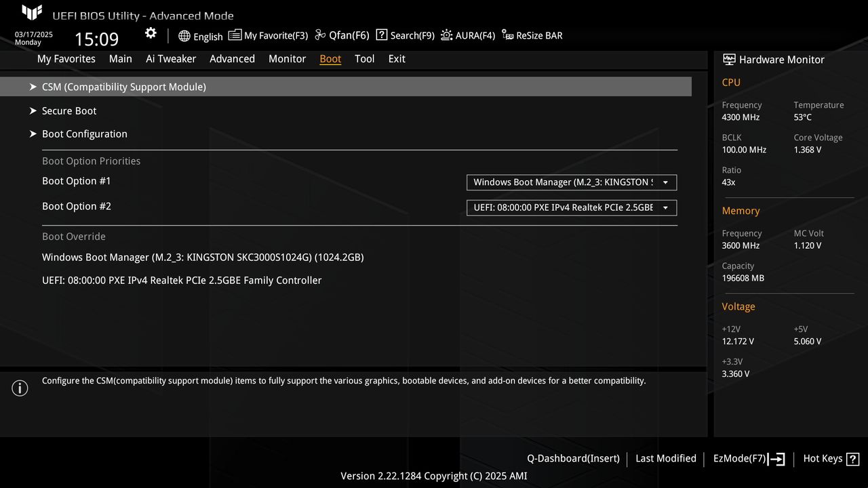The image size is (868, 488).
Task: Click the +5V 5.060 V reading
Action: click(x=808, y=341)
